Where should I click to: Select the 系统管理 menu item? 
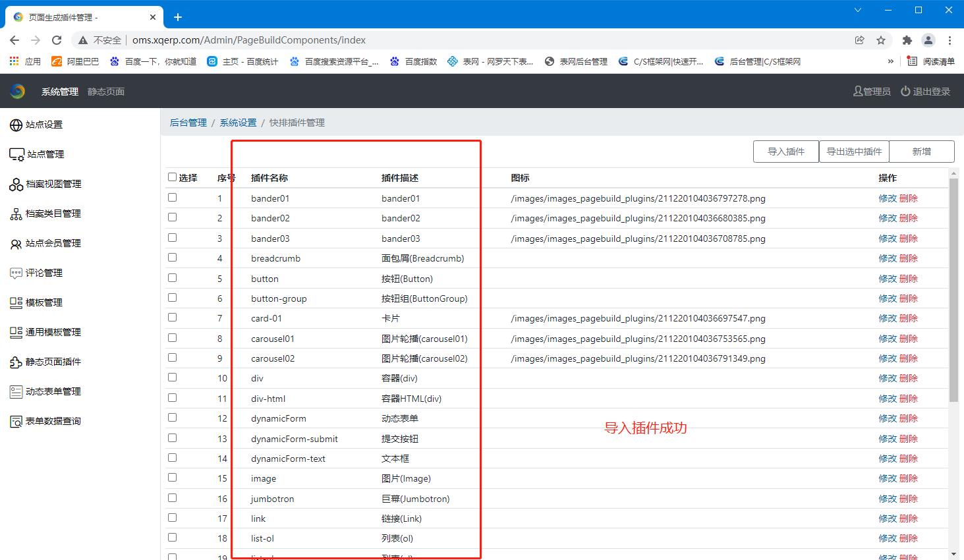pos(59,91)
